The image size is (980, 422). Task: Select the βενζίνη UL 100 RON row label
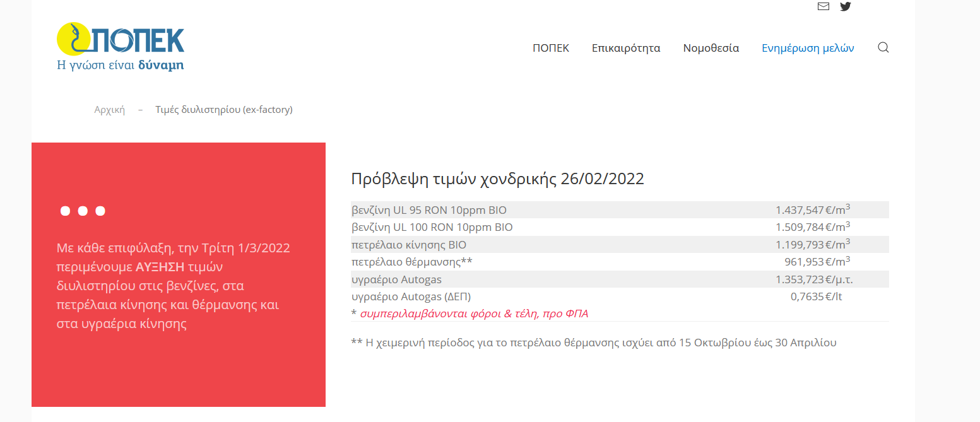pos(432,227)
